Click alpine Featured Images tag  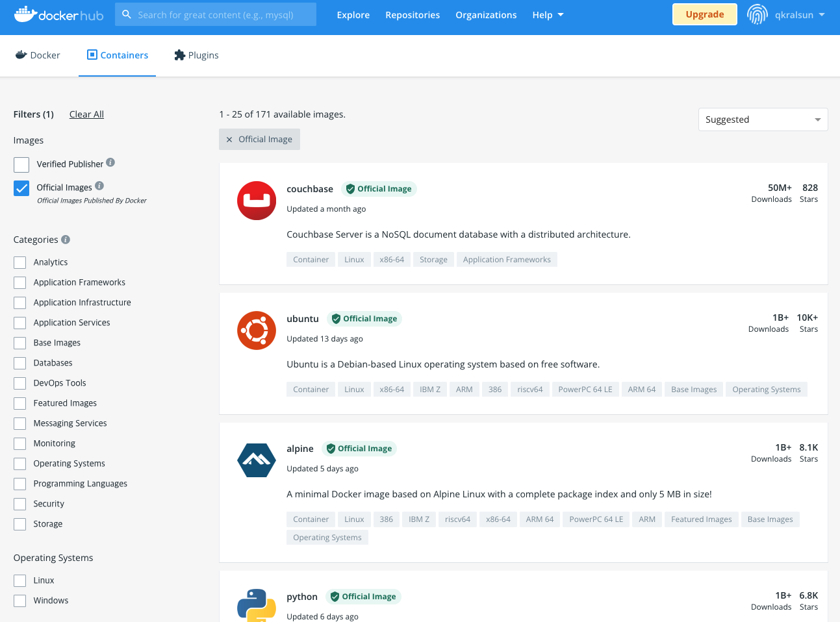tap(702, 519)
